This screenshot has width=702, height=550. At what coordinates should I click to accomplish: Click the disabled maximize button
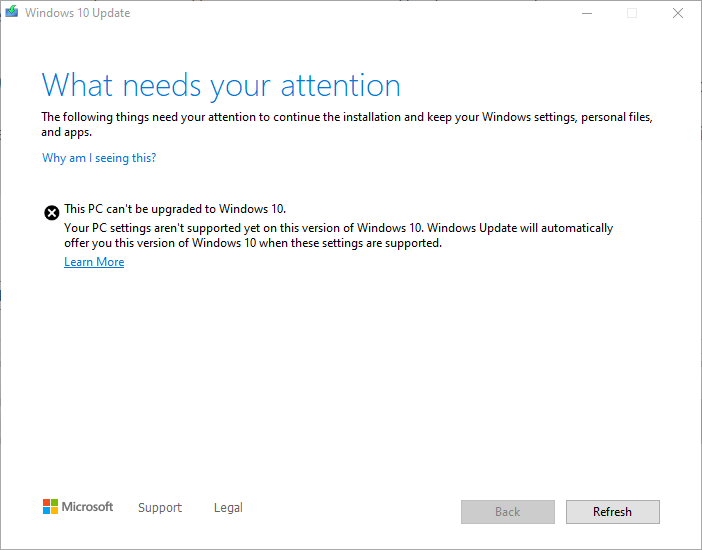(632, 13)
